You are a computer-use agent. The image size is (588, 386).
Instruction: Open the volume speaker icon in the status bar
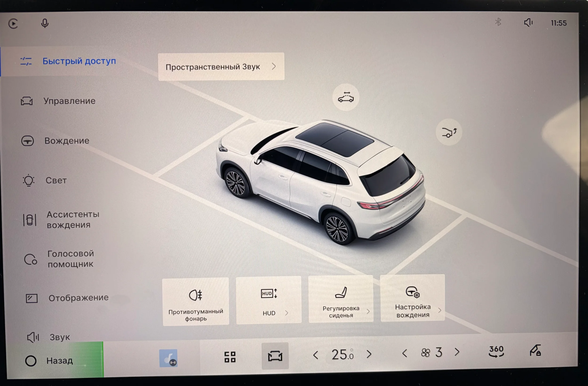click(528, 23)
